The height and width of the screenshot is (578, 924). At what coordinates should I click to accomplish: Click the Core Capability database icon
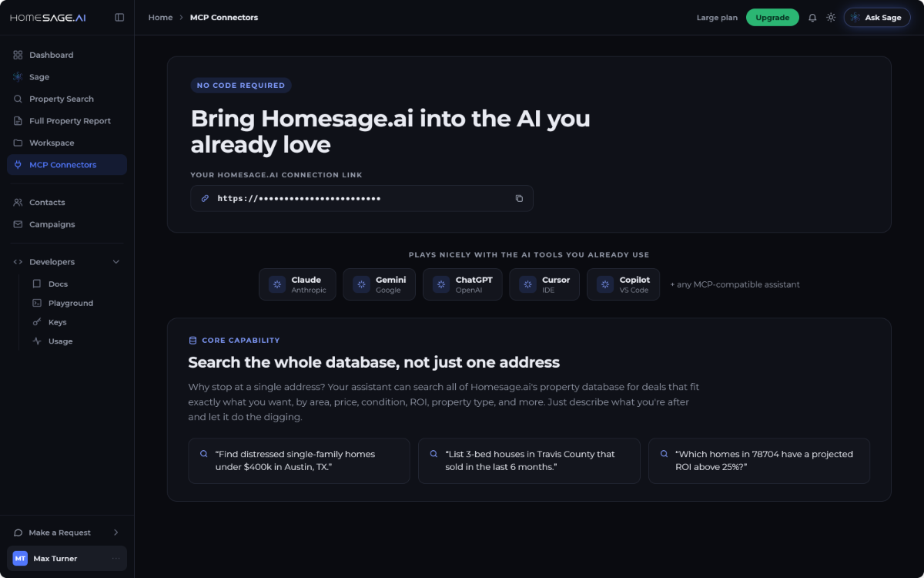click(192, 340)
